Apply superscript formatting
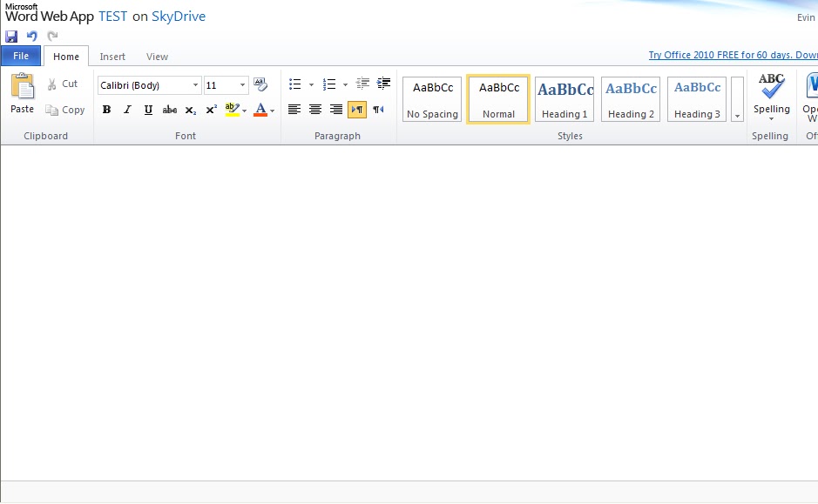This screenshot has width=818, height=504. pos(212,110)
